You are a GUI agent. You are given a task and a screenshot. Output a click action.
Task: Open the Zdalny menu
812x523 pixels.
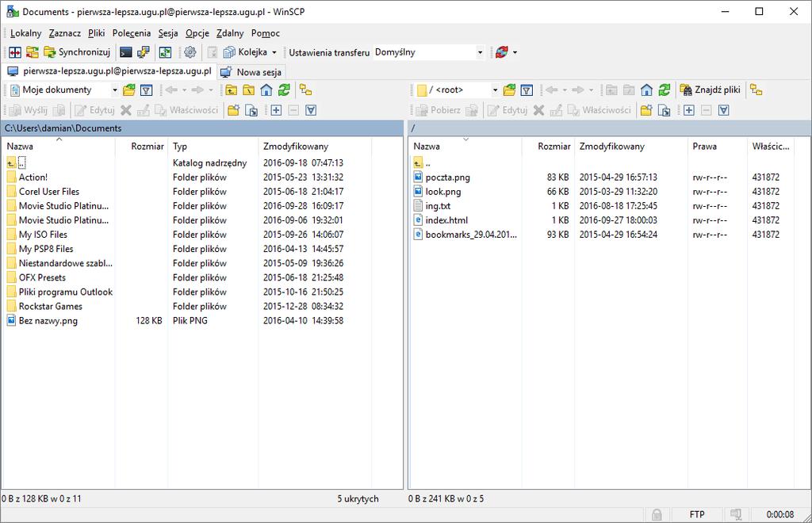(230, 33)
